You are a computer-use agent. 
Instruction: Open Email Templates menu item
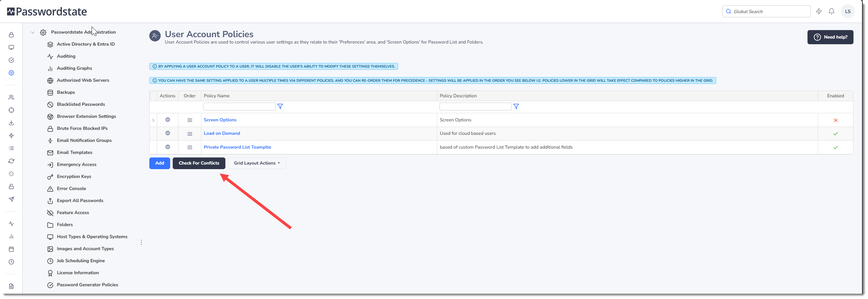coord(74,153)
